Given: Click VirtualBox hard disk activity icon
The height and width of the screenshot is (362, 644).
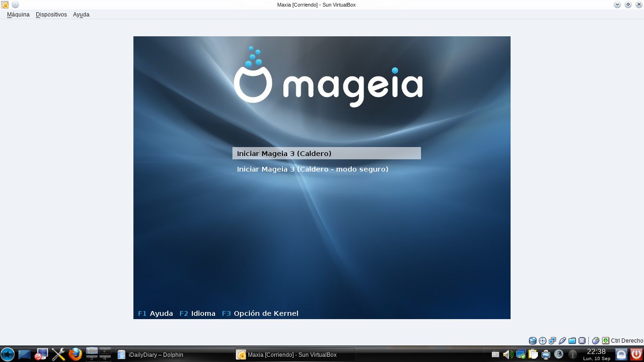Looking at the screenshot, I should (533, 341).
